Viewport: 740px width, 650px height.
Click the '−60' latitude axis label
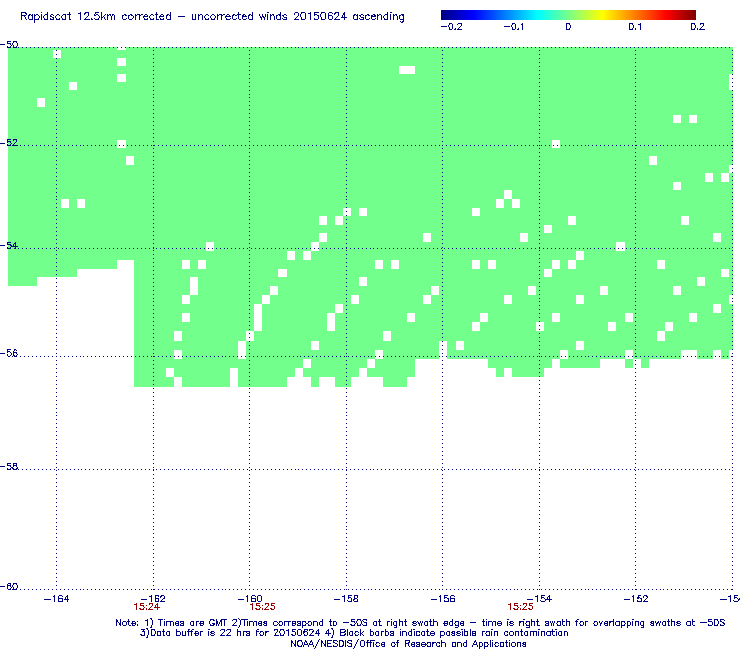tap(9, 587)
